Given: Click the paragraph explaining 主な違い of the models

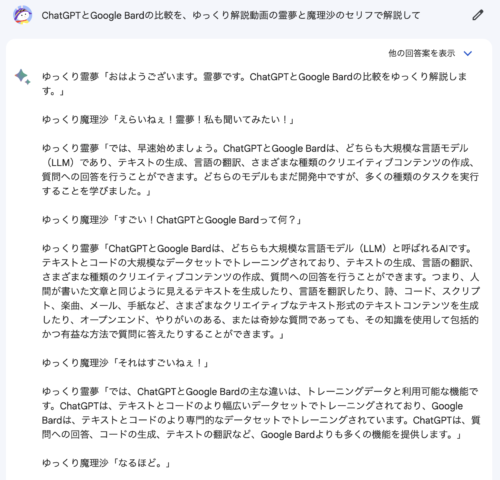Looking at the screenshot, I should (261, 413).
